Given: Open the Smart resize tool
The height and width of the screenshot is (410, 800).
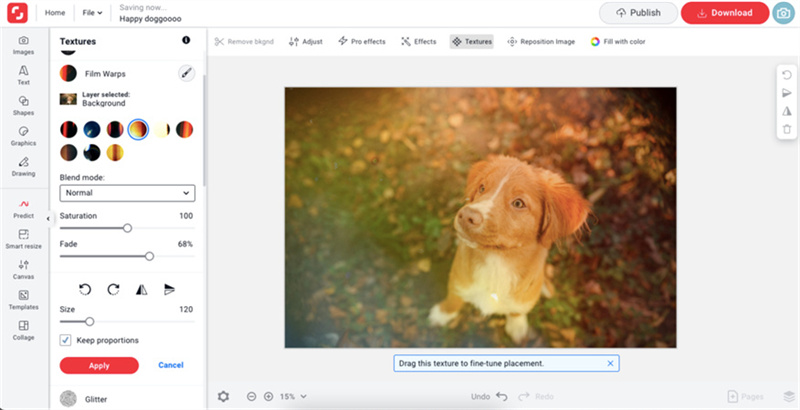Looking at the screenshot, I should [23, 238].
